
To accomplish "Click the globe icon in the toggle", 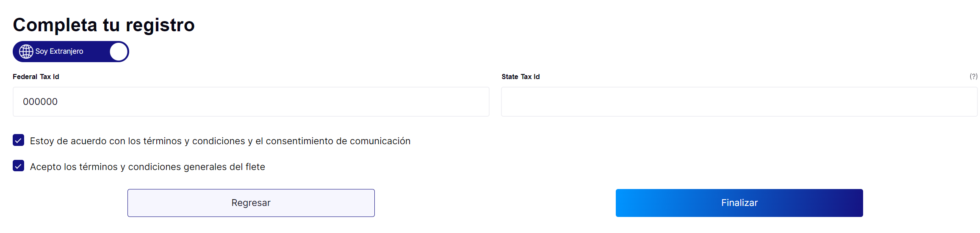I will 26,52.
